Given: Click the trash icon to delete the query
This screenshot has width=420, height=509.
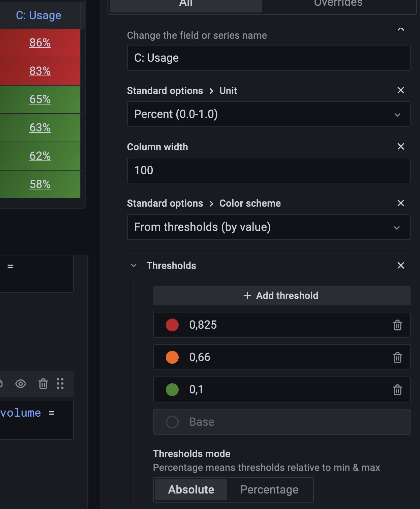Looking at the screenshot, I should tap(43, 384).
